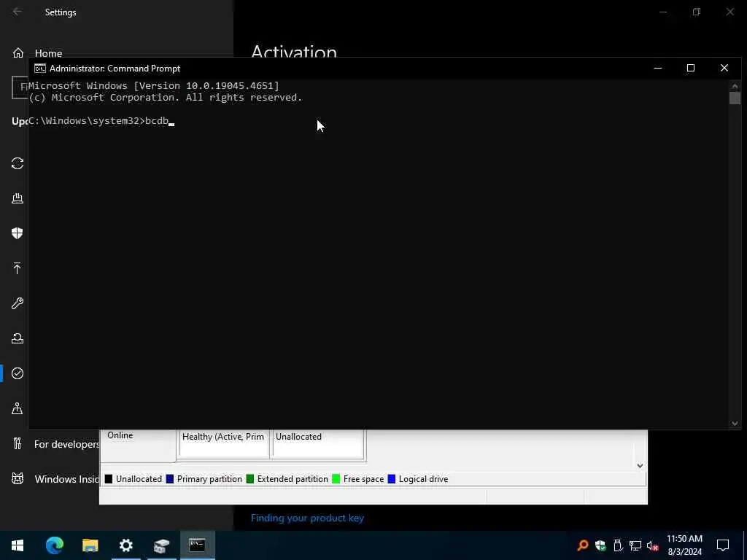Click Command Prompt title bar icon

pyautogui.click(x=40, y=69)
